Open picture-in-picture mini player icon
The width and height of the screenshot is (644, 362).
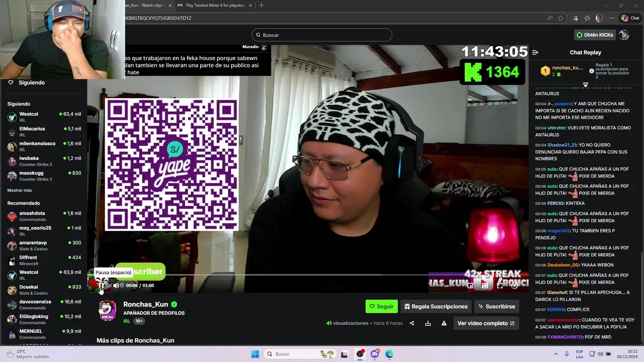pos(470,286)
